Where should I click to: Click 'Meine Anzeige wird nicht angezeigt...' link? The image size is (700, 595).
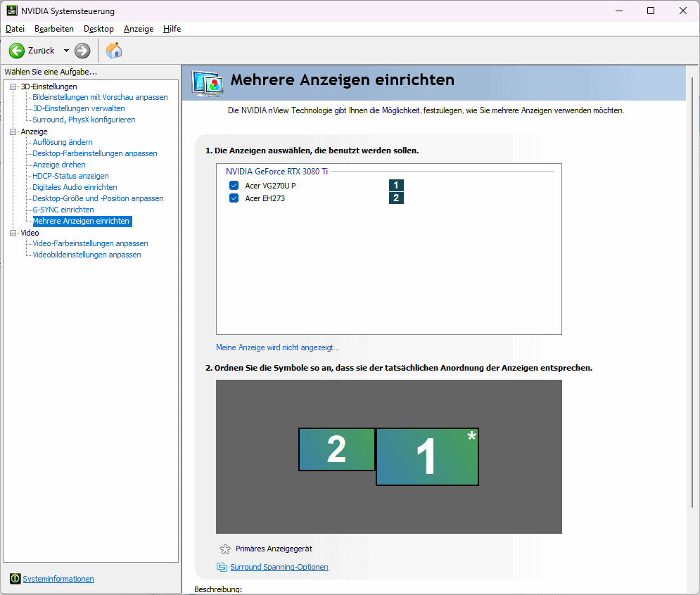tap(277, 347)
